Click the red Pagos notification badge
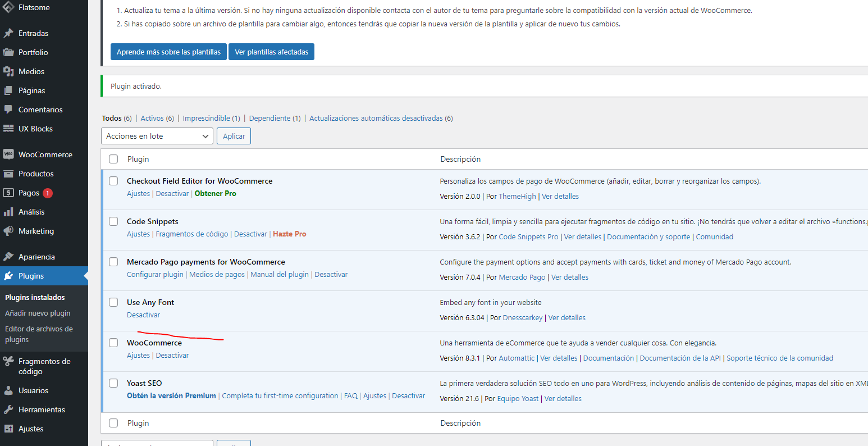The width and height of the screenshot is (868, 446). (48, 193)
